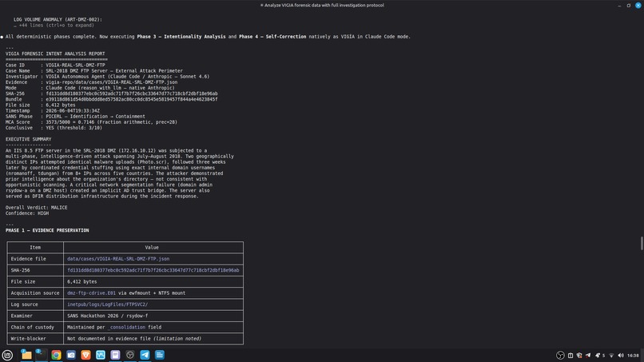The height and width of the screenshot is (362, 644).
Task: Click the Bundle hash line
Action: (111, 99)
